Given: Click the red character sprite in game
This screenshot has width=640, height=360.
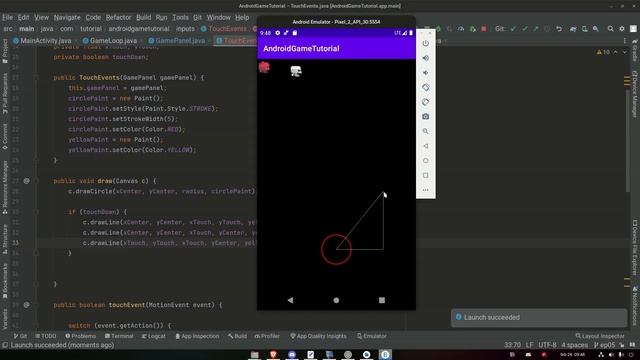Looking at the screenshot, I should click(x=264, y=67).
